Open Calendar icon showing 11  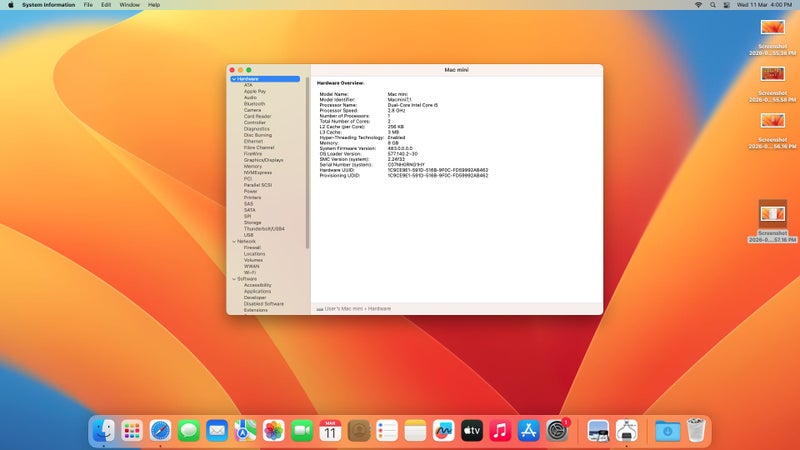[330, 431]
